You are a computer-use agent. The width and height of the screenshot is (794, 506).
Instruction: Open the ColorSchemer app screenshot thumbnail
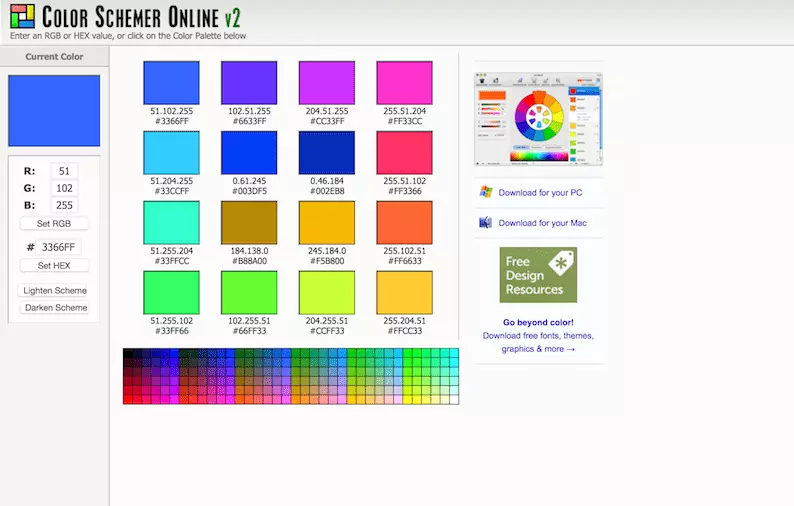[x=538, y=120]
